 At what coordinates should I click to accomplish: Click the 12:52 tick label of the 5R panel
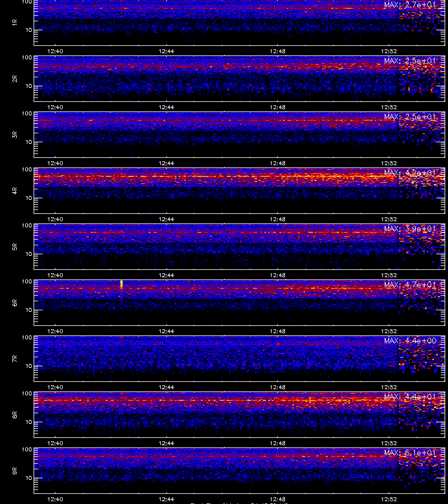(x=389, y=275)
